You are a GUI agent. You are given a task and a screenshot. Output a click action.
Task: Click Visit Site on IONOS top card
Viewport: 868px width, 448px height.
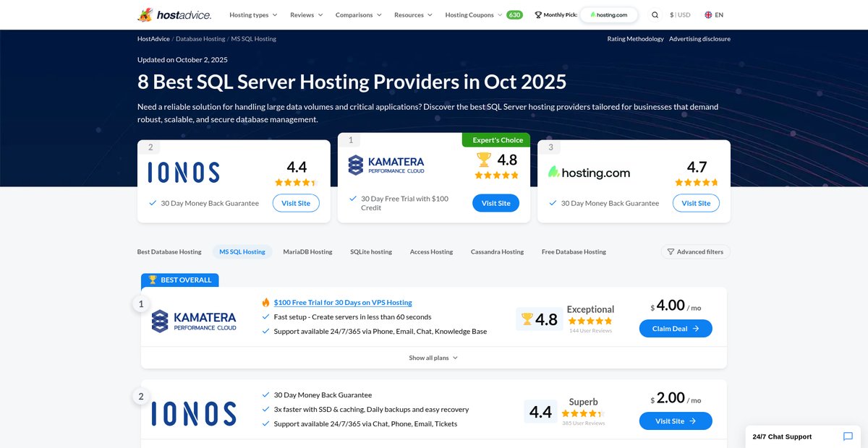tap(296, 203)
